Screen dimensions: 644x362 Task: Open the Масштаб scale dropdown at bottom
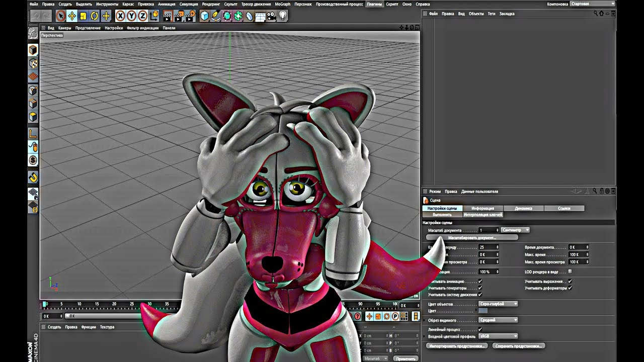tap(375, 358)
